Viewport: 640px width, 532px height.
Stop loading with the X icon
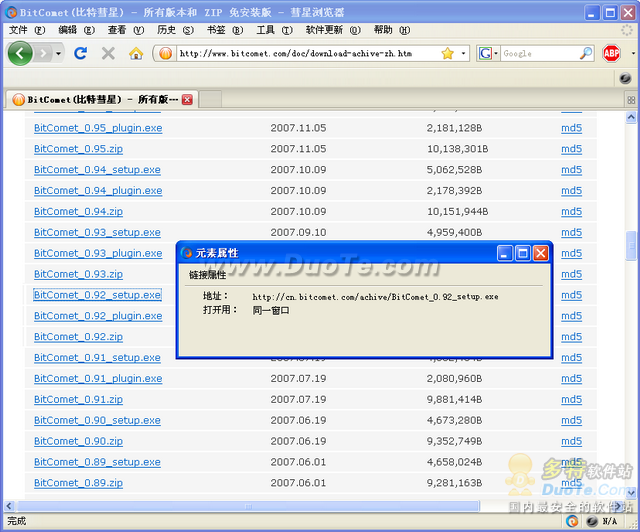[108, 53]
